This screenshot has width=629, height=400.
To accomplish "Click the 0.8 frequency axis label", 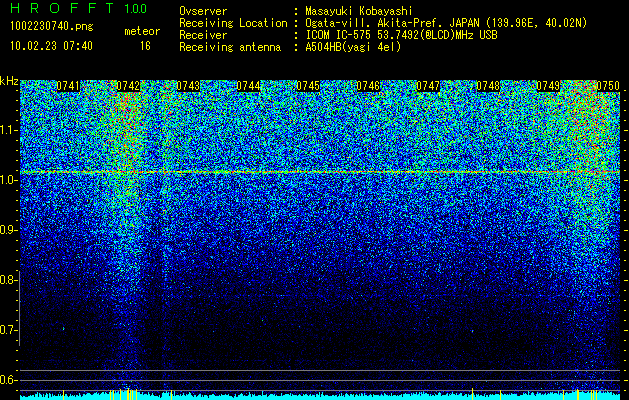I will click(8, 280).
